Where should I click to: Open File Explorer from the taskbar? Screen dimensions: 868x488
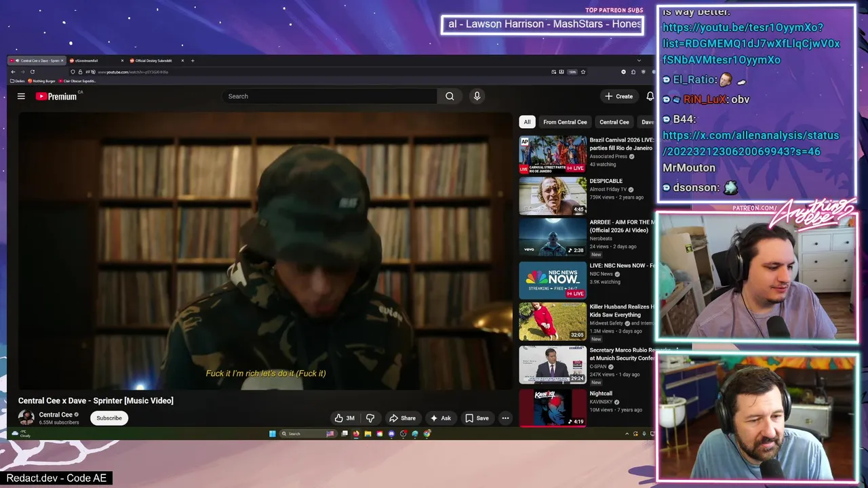click(368, 434)
